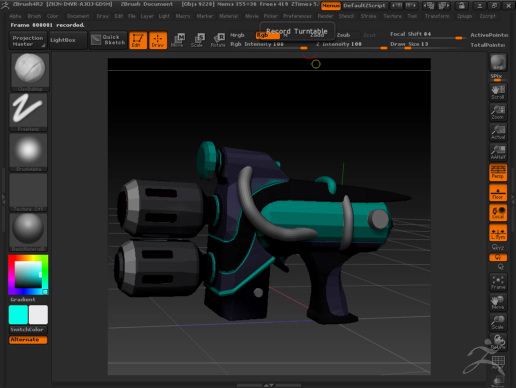Select the Scale view icon on the right shelf

pos(498,322)
